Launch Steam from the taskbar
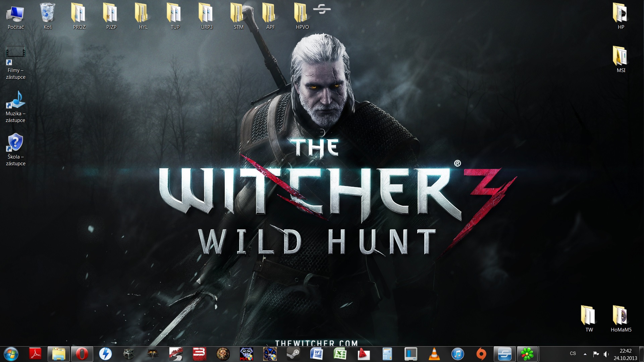The height and width of the screenshot is (362, 644). coord(293,354)
